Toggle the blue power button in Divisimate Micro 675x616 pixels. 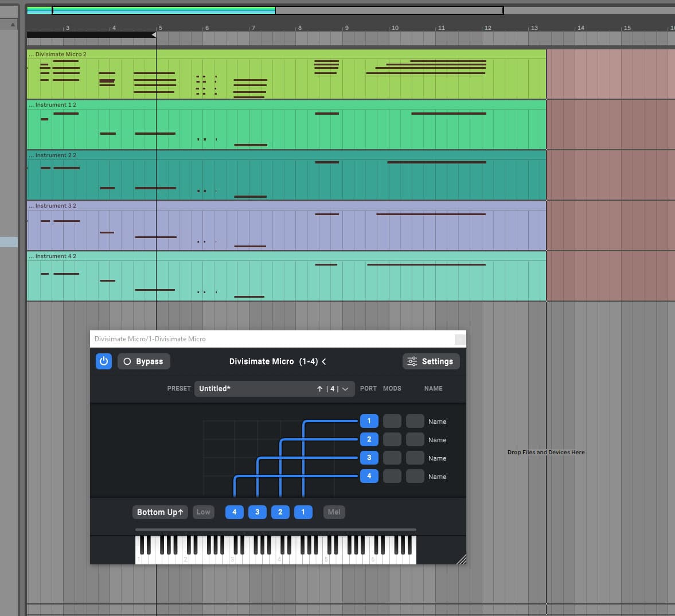click(x=104, y=361)
